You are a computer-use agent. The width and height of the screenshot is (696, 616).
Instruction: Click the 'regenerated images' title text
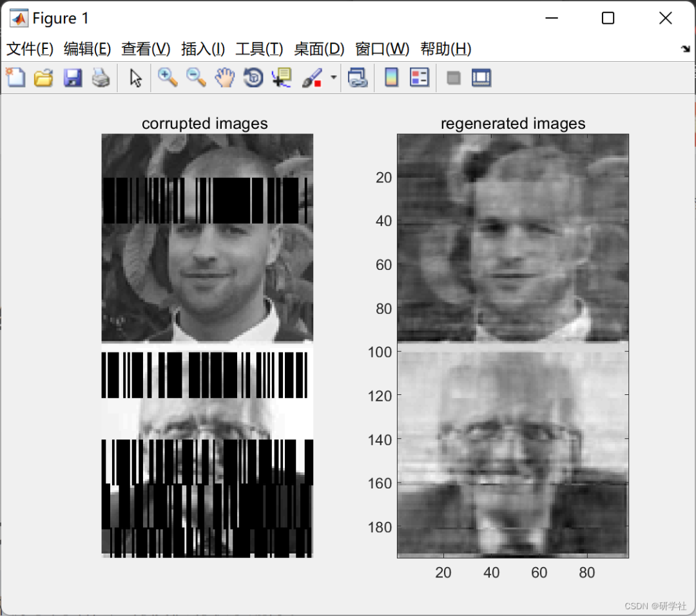point(513,123)
